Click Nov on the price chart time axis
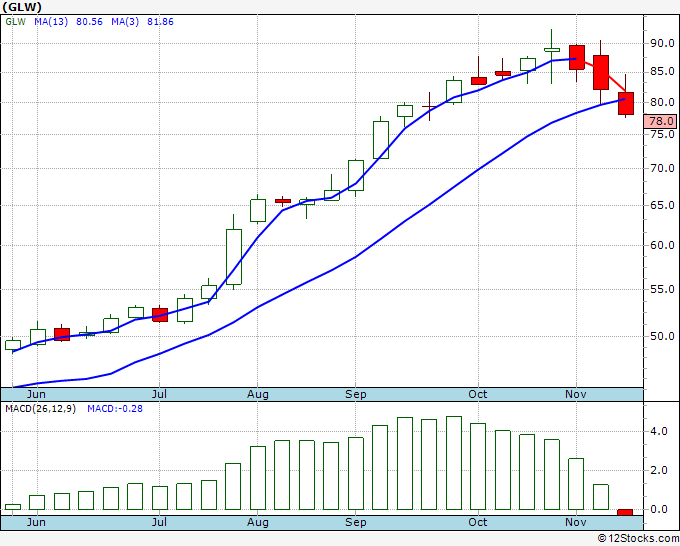680x546 pixels. pos(576,394)
